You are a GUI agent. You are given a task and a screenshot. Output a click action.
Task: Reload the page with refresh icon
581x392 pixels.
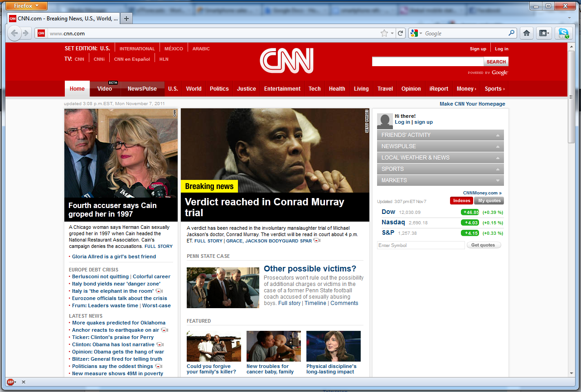point(401,33)
